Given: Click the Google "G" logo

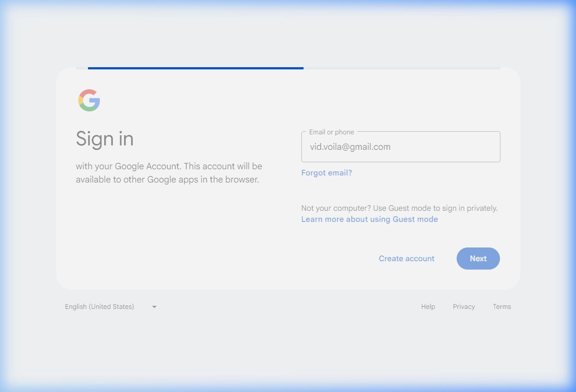Looking at the screenshot, I should tap(89, 100).
